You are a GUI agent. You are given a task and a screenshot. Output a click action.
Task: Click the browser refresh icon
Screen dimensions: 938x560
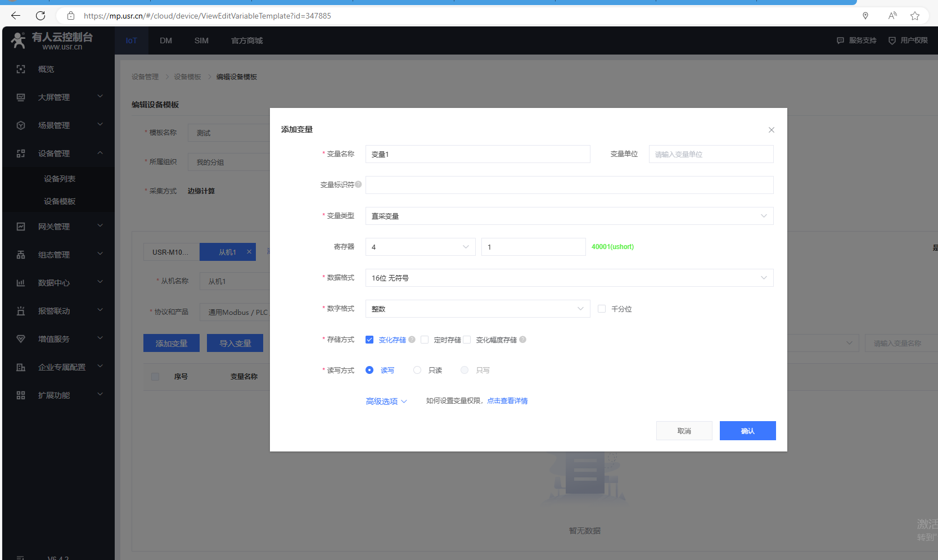(x=40, y=16)
